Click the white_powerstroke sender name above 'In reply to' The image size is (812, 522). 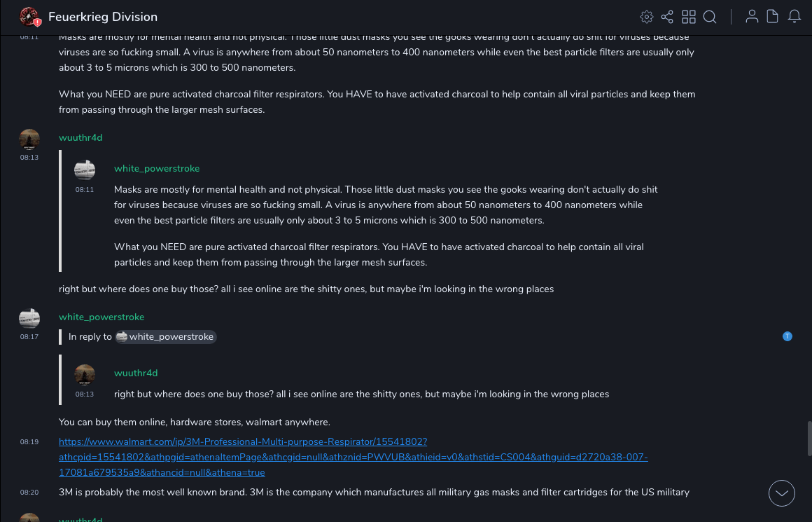click(x=101, y=317)
